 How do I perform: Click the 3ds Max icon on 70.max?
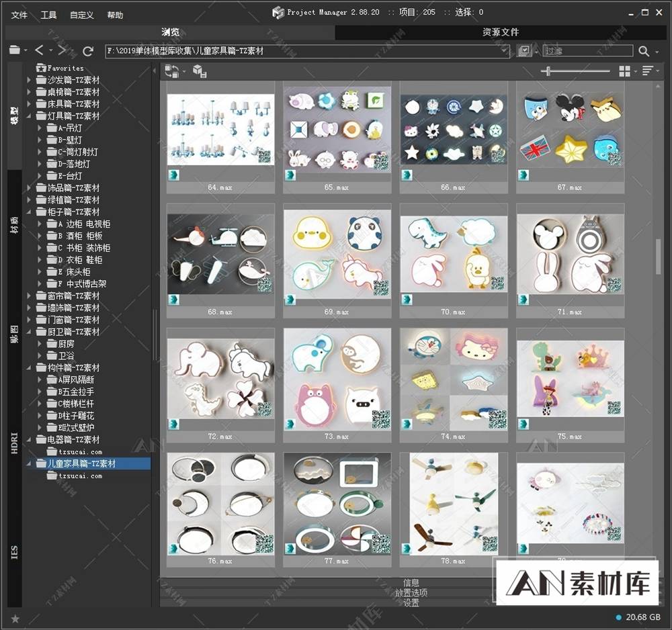tap(407, 300)
